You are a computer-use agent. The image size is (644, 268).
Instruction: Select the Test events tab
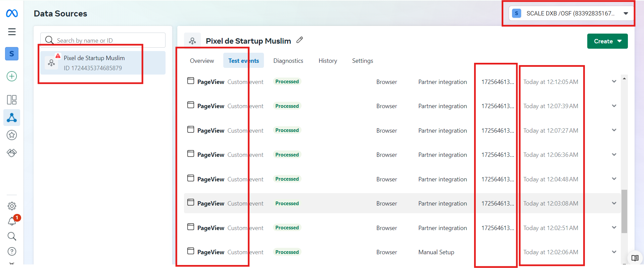pos(243,61)
